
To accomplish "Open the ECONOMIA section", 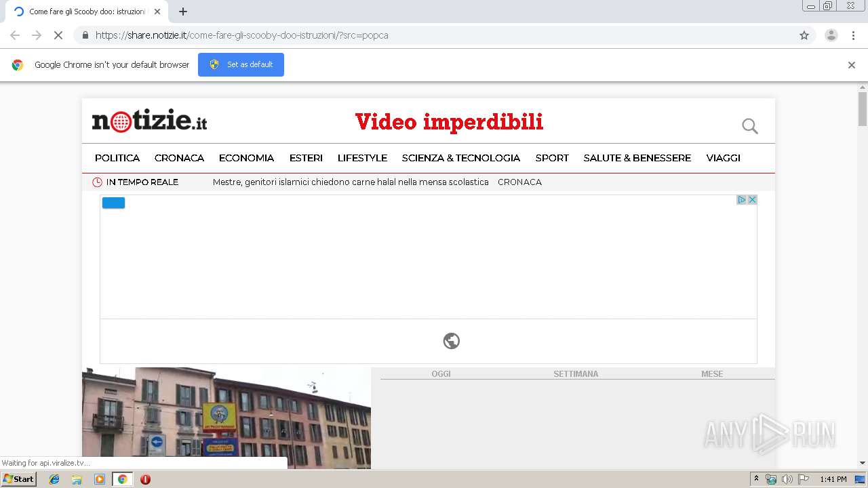I will point(246,158).
